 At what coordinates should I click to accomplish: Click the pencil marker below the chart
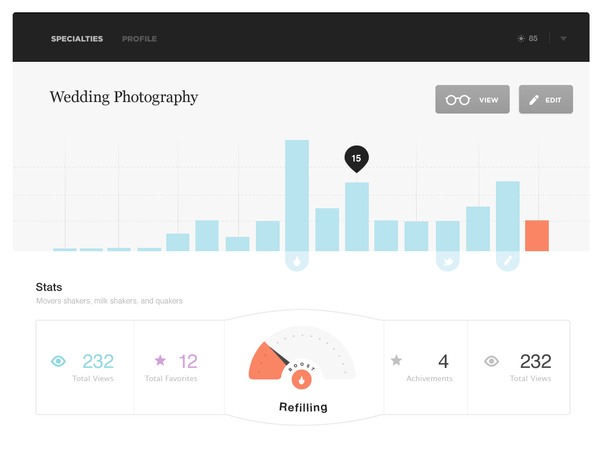tap(508, 261)
